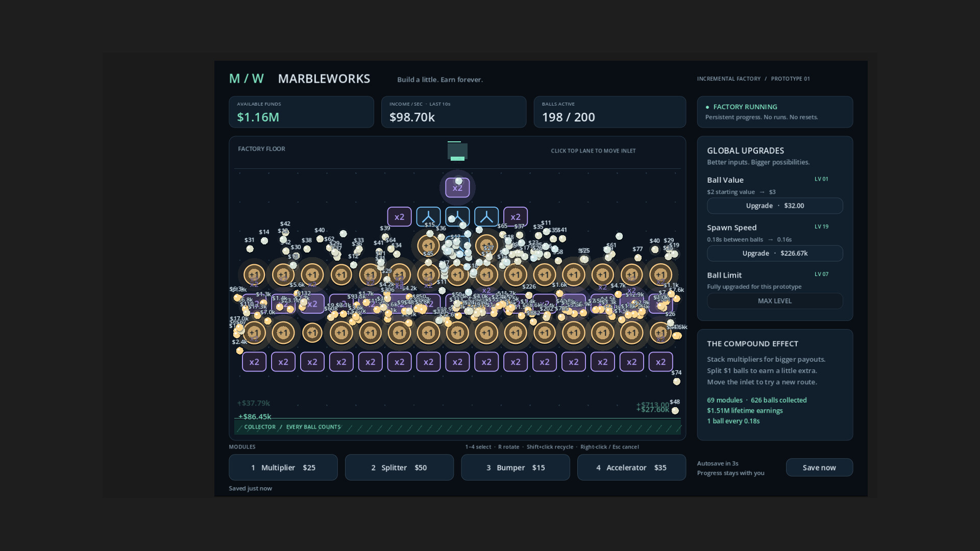Select the center splitter below the top x2
The height and width of the screenshot is (551, 980).
(x=457, y=217)
